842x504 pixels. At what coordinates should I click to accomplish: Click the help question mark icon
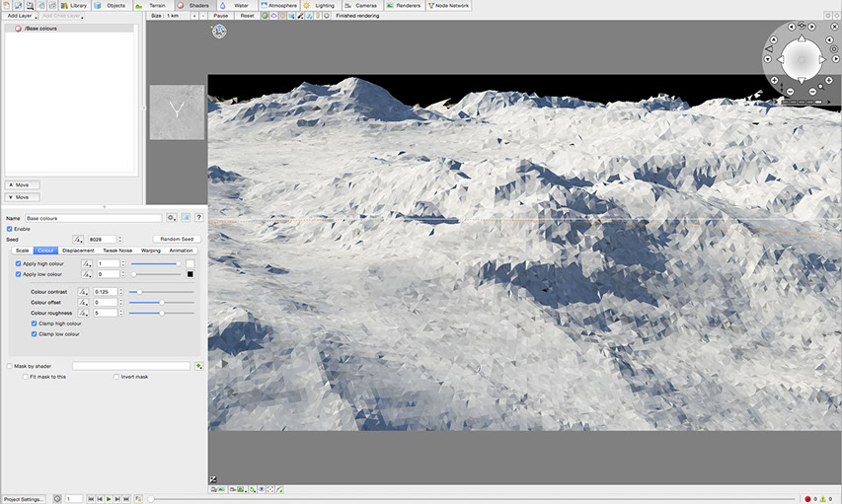[199, 217]
